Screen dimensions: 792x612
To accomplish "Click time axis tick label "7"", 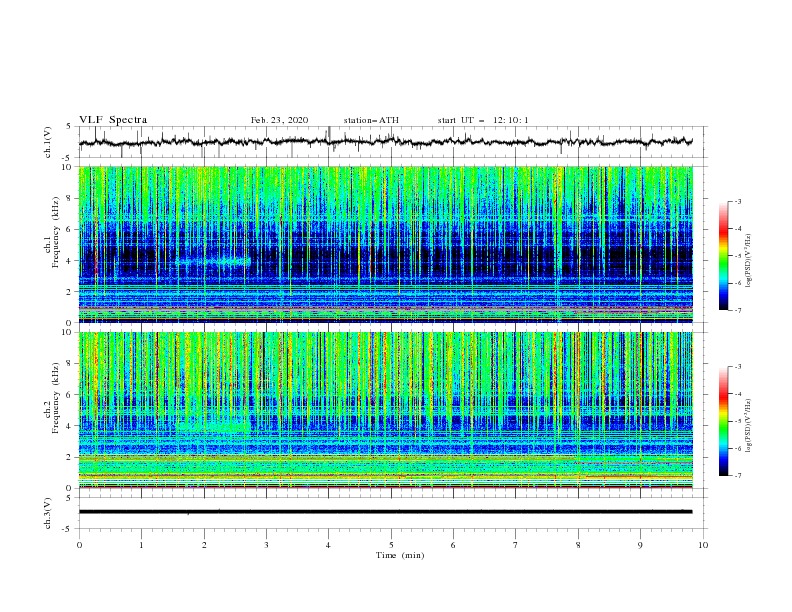I will coord(516,545).
